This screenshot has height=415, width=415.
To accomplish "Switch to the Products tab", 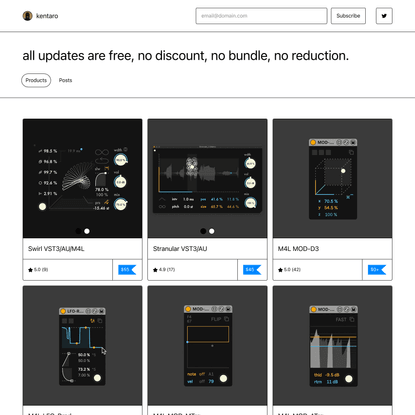I will click(x=36, y=80).
